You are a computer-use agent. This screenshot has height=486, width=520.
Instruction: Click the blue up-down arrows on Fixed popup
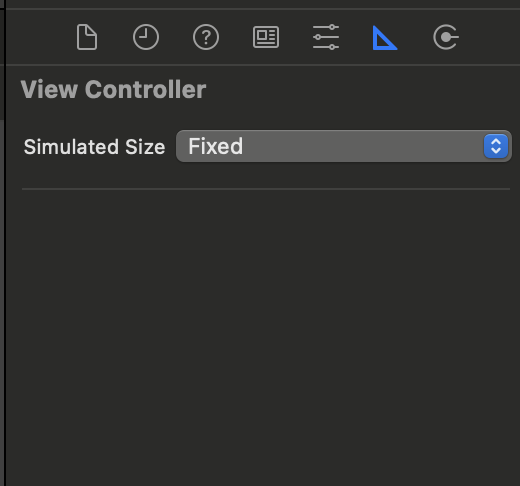point(496,146)
